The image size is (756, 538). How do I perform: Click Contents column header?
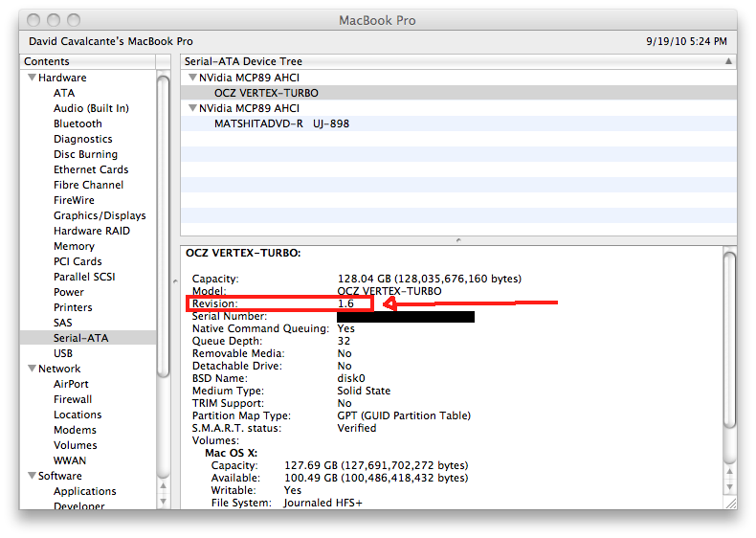coord(88,61)
